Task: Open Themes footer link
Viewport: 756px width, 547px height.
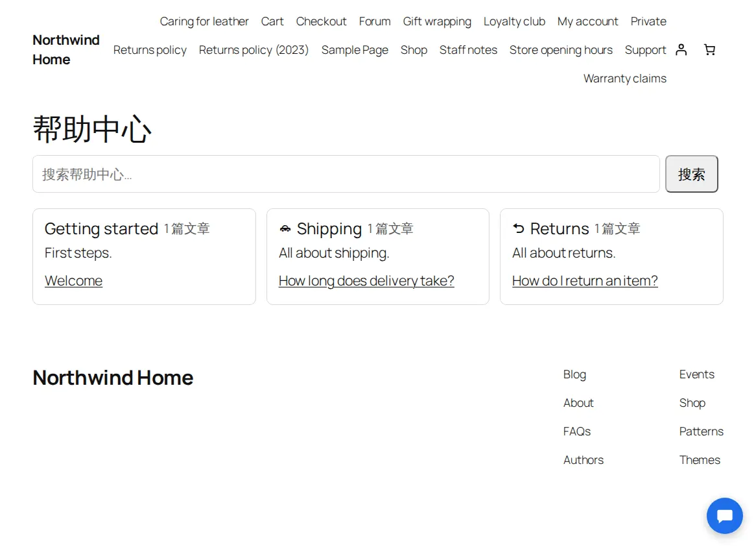Action: 700,460
